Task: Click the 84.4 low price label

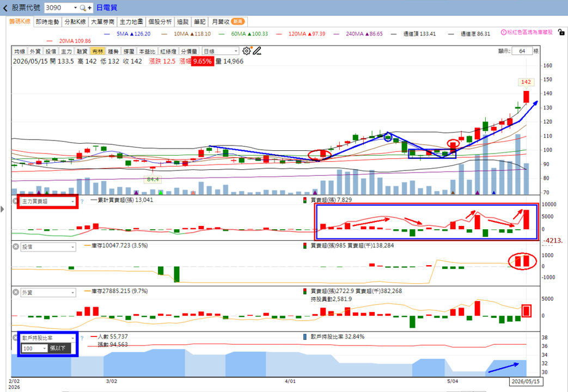Action: point(153,179)
